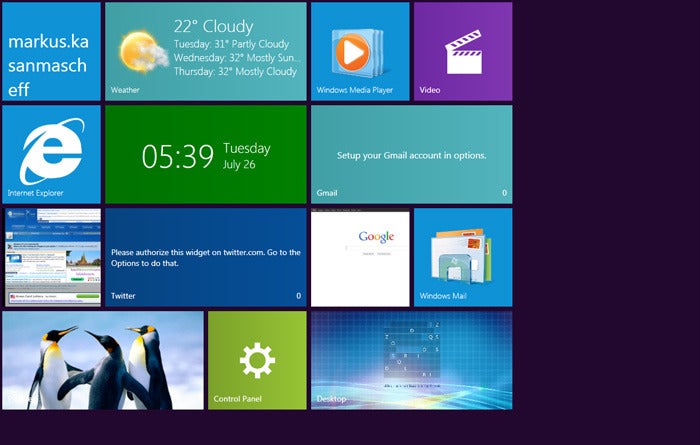Click the webpage screenshot thumbnail tile
The width and height of the screenshot is (700, 445).
pos(52,257)
